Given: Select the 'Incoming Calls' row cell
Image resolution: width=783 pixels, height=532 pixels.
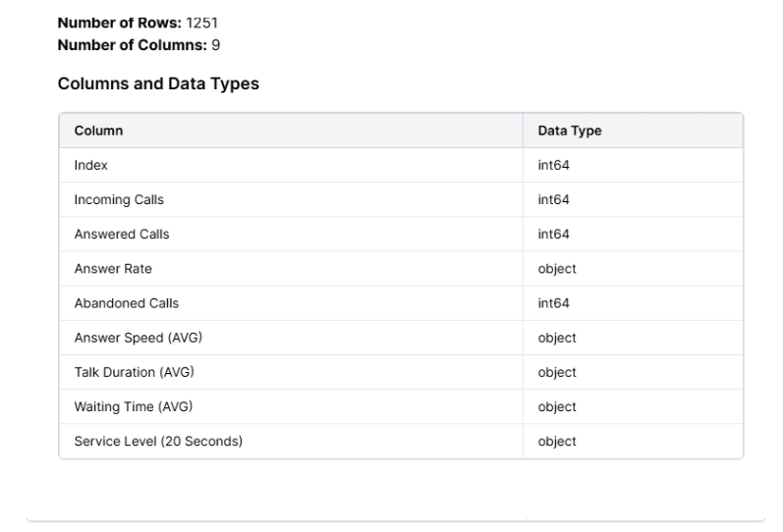Looking at the screenshot, I should [119, 200].
